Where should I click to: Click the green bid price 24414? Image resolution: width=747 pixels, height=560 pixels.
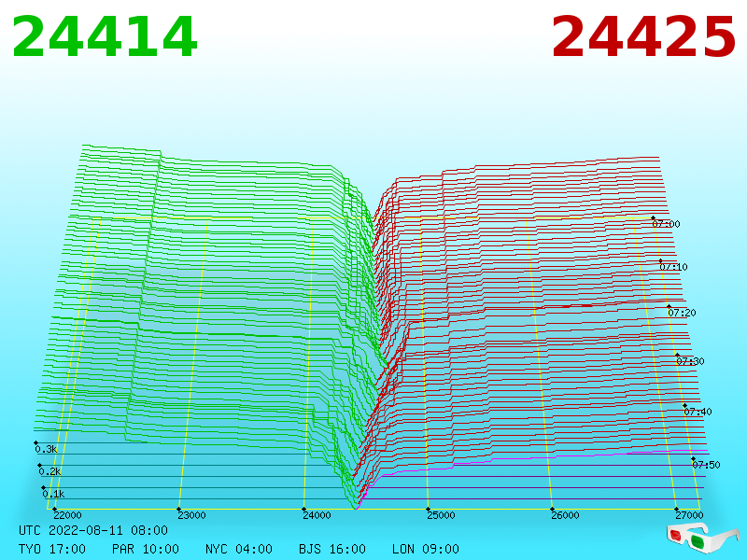pyautogui.click(x=105, y=36)
